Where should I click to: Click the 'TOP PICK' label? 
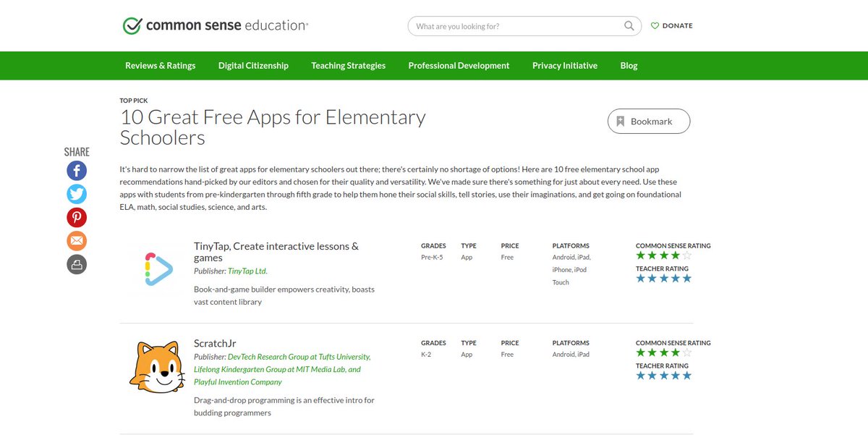[134, 101]
